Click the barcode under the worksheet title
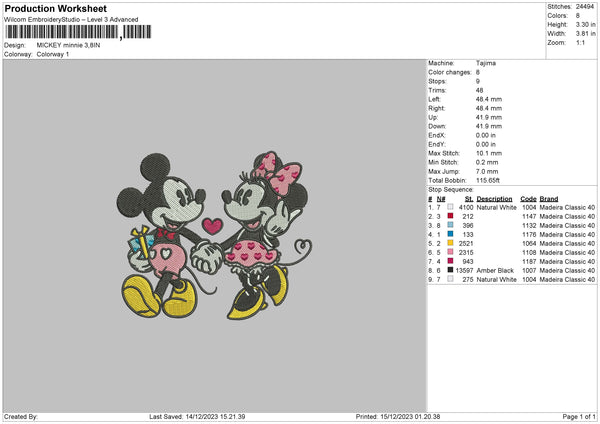Viewport: 600px width, 424px height. tap(78, 32)
